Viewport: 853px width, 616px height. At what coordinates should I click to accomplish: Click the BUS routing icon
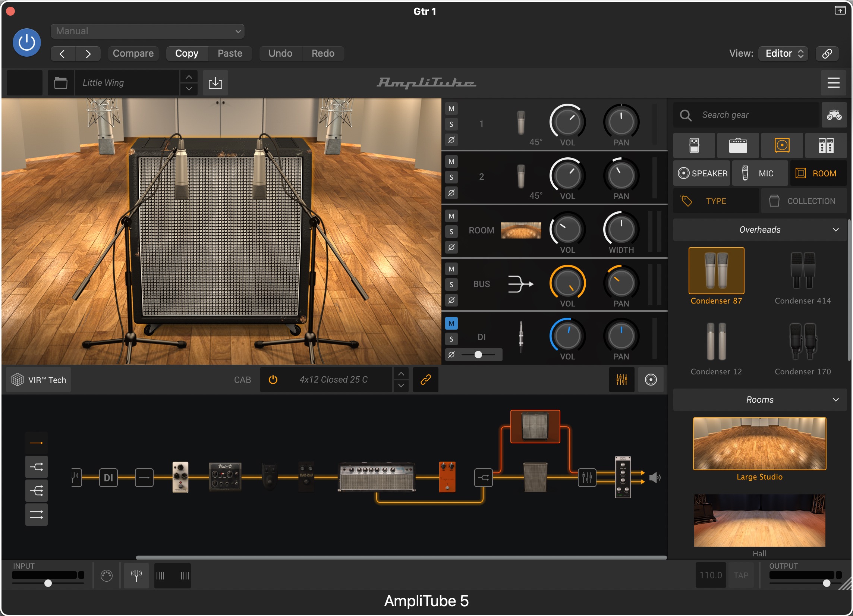click(521, 284)
